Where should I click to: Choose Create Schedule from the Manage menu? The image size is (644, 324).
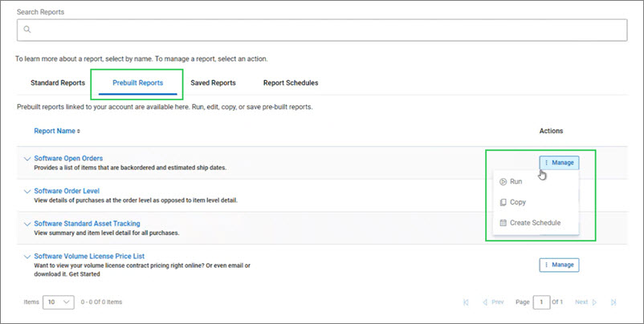tap(536, 223)
